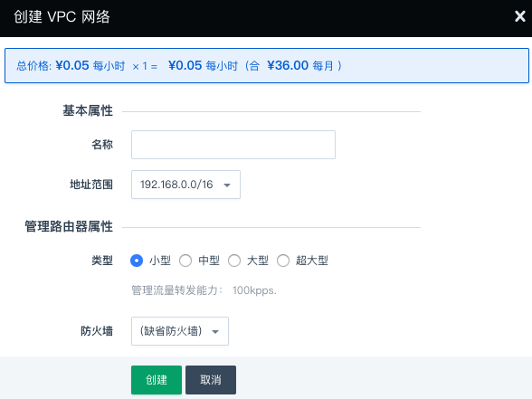Viewport: 532px width, 399px height.
Task: Click the arrow beside 192.168.0.0/16
Action: [227, 185]
